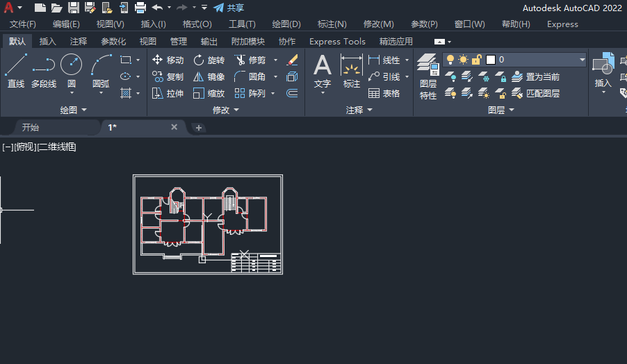Viewport: 627px width, 364px height.
Task: Select the Circle (圆) tool
Action: pyautogui.click(x=71, y=65)
